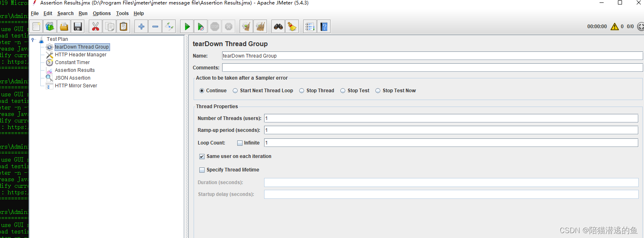644x238 pixels.
Task: Click the greyed Shutdown icon
Action: 229,27
